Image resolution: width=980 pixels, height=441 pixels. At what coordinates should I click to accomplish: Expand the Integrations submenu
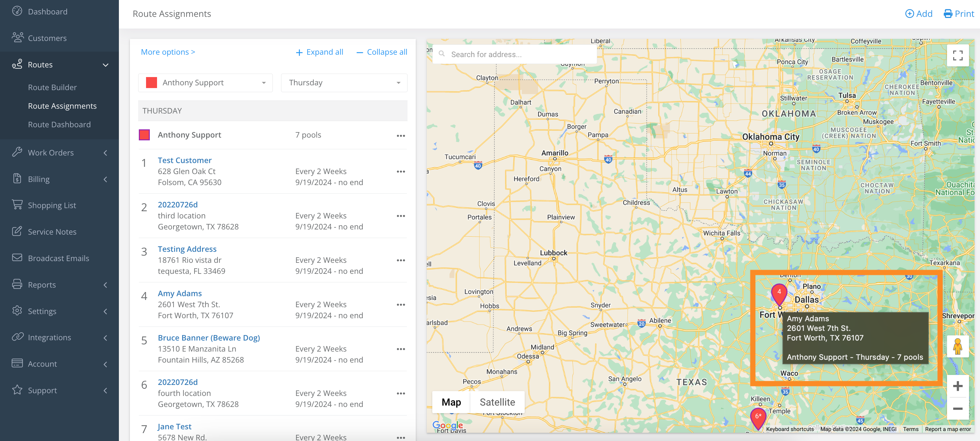[x=105, y=337]
